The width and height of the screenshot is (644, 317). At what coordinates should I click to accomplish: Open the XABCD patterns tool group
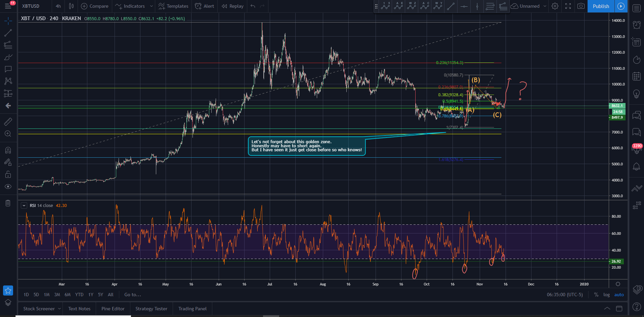[8, 81]
